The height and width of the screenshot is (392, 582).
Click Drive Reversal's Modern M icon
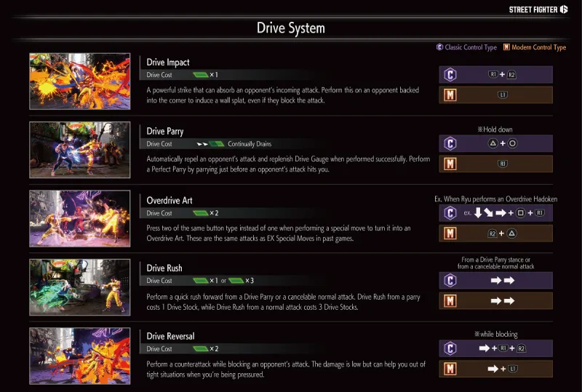pos(450,369)
